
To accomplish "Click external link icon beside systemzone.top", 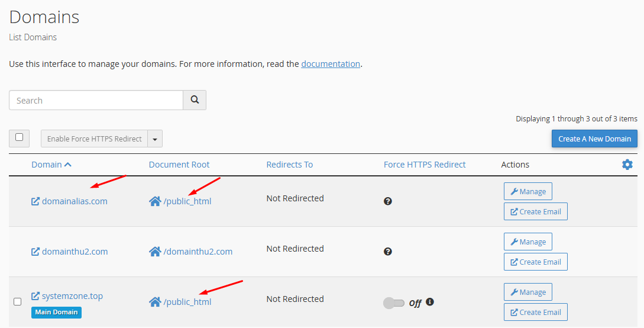I will 35,296.
